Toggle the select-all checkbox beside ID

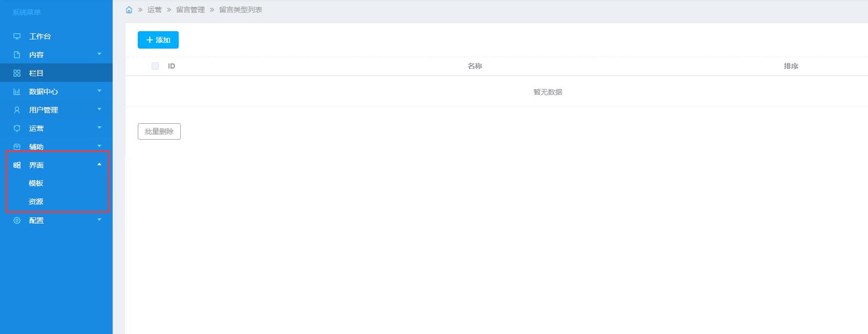point(155,66)
